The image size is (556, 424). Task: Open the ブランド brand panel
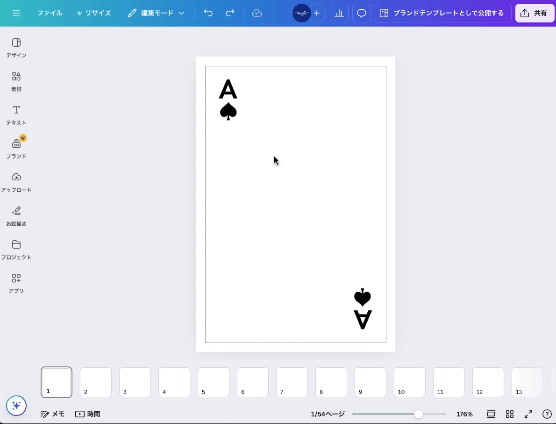[x=16, y=149]
